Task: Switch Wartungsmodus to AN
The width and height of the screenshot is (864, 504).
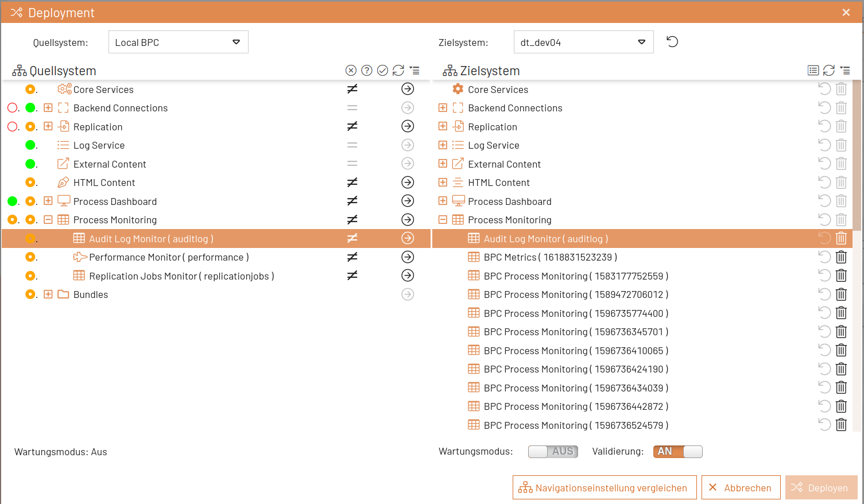Action: tap(553, 451)
